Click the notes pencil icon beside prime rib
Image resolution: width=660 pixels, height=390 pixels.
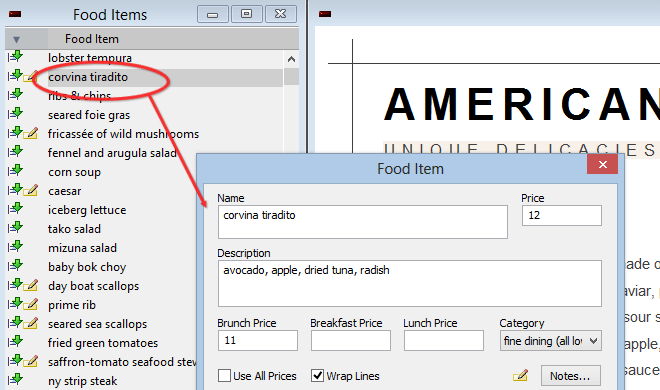click(31, 304)
